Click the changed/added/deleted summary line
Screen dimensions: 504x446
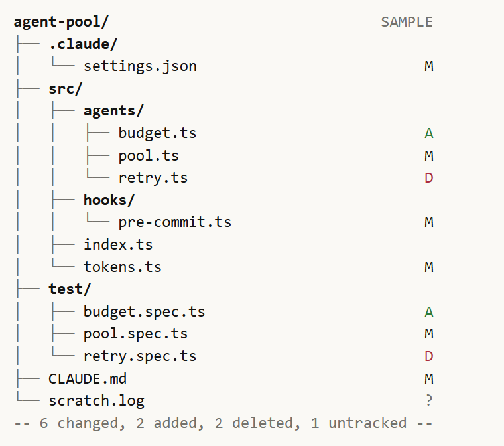click(x=223, y=423)
